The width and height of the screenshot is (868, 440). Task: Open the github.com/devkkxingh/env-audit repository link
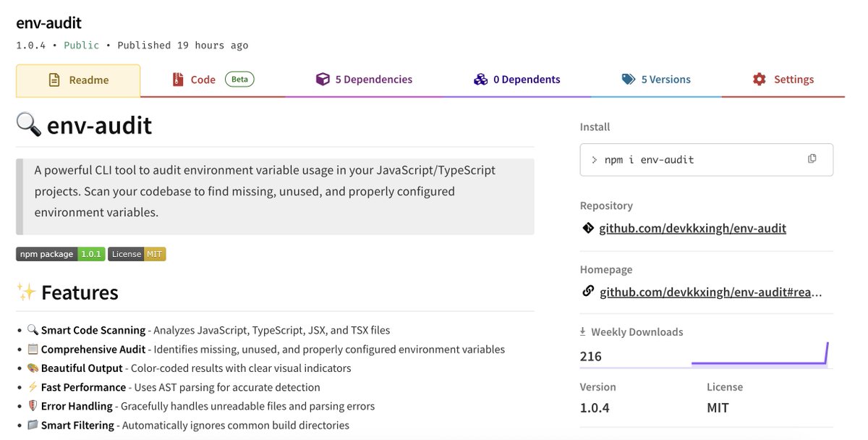click(x=692, y=228)
